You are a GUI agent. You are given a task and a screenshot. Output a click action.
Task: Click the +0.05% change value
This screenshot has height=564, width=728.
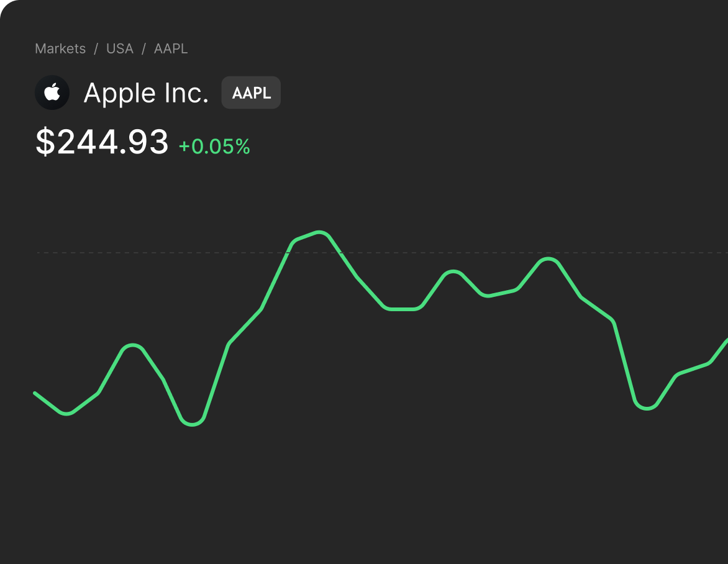point(214,147)
